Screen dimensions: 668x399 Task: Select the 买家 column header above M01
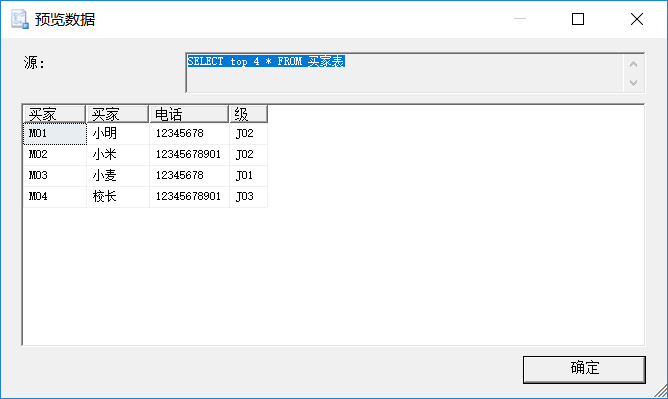pos(54,114)
